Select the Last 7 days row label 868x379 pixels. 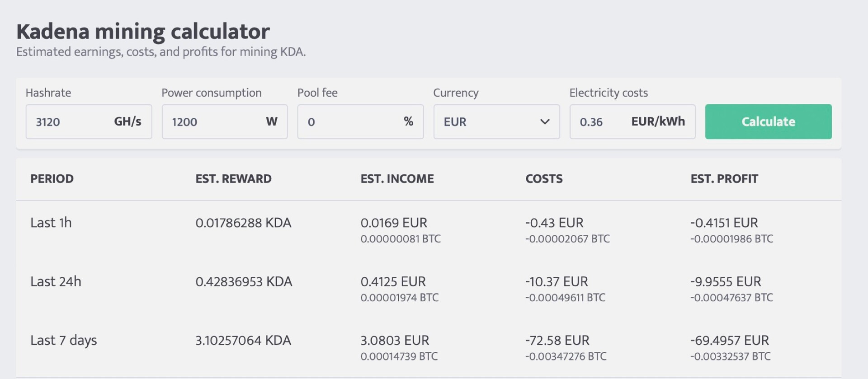coord(64,340)
